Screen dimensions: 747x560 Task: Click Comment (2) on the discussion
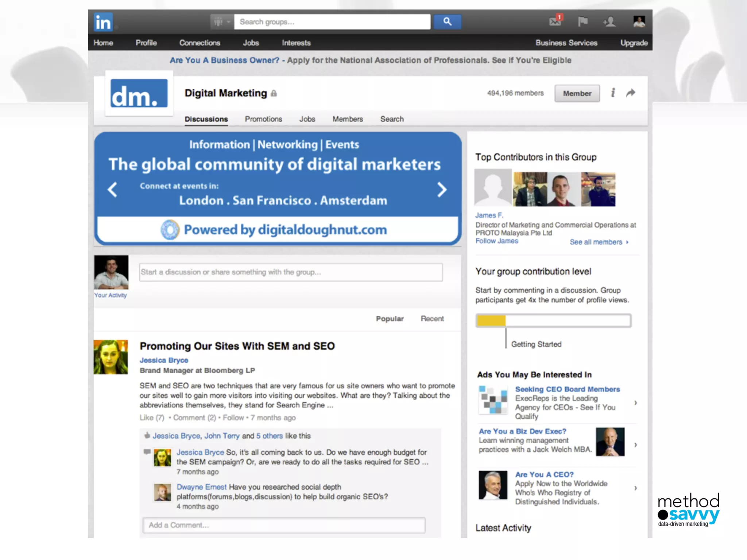tap(194, 417)
